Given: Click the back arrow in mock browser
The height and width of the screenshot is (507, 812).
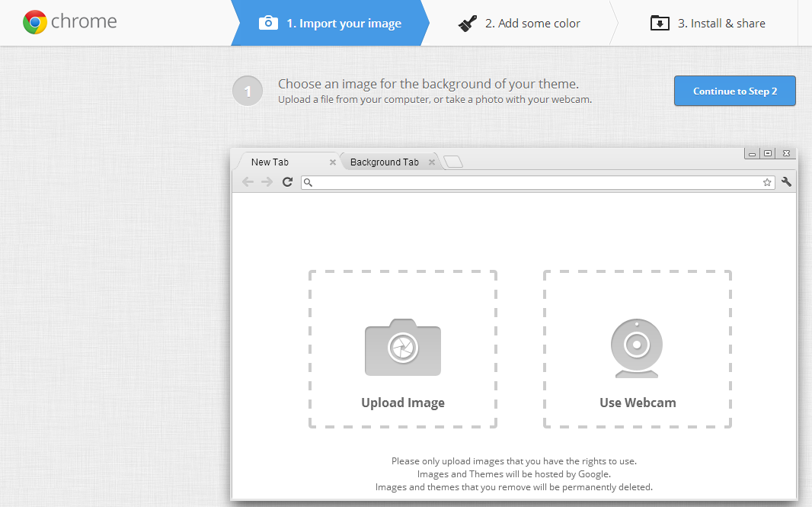Looking at the screenshot, I should (248, 181).
